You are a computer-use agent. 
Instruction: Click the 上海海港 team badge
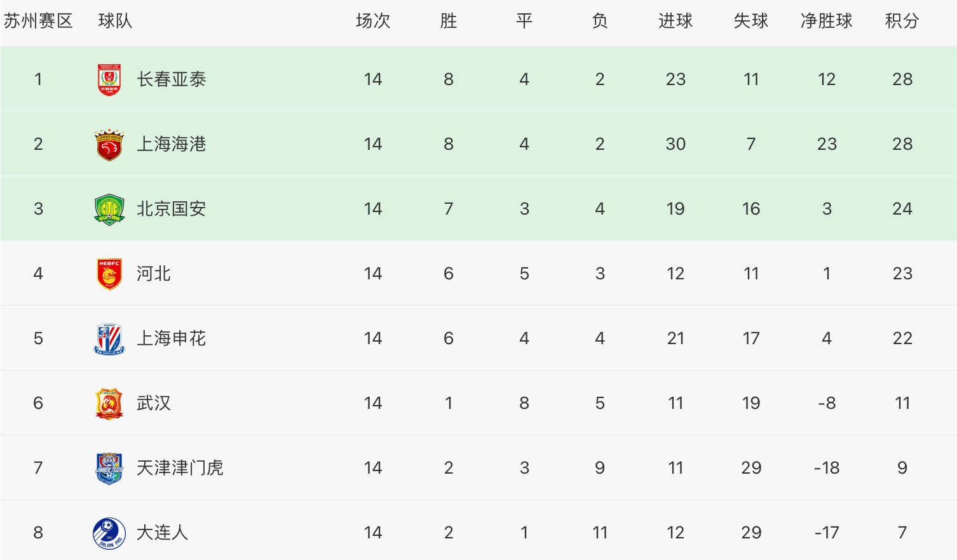click(109, 144)
